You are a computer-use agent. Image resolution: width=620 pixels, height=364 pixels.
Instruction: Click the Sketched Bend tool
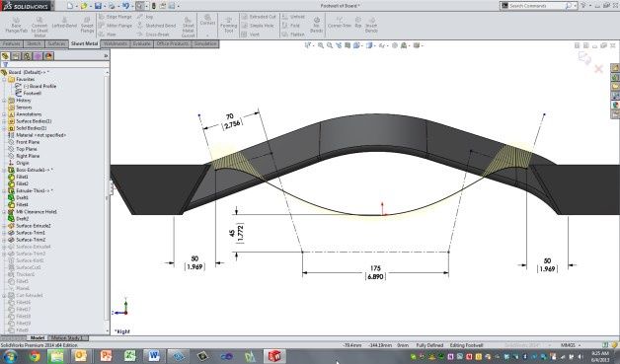click(157, 26)
